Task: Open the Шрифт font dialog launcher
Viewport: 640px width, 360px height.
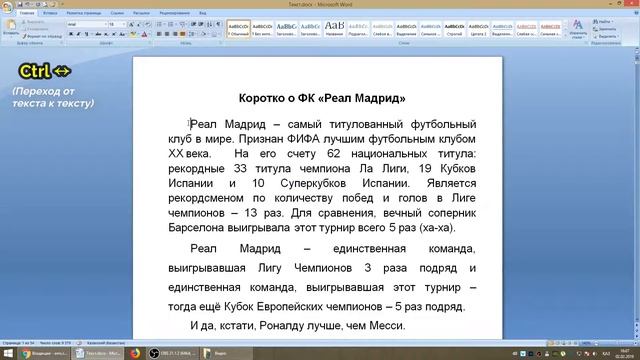Action: click(x=150, y=43)
